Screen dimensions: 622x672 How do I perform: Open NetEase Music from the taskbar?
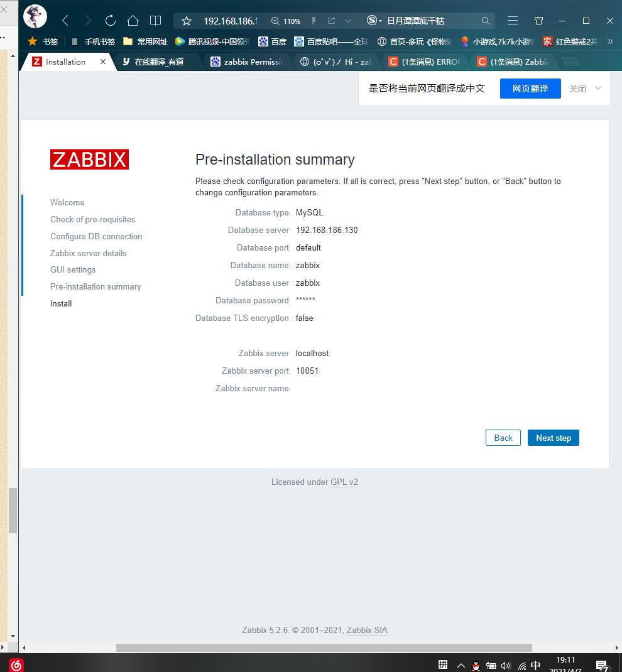(x=16, y=664)
